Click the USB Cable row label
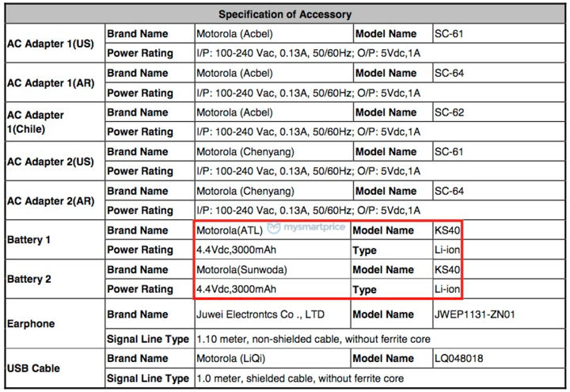The width and height of the screenshot is (570, 392). [x=33, y=368]
